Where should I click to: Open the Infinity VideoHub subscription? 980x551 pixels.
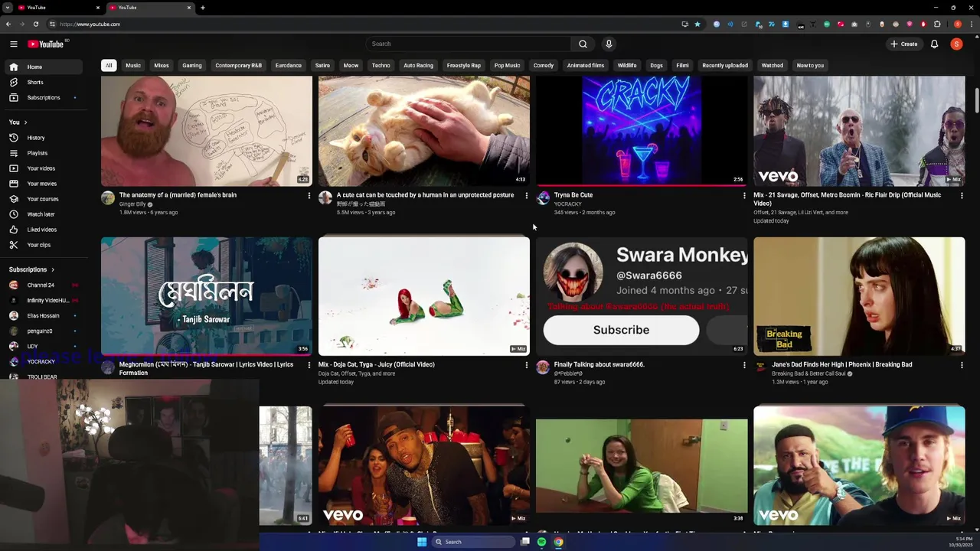[x=44, y=300]
